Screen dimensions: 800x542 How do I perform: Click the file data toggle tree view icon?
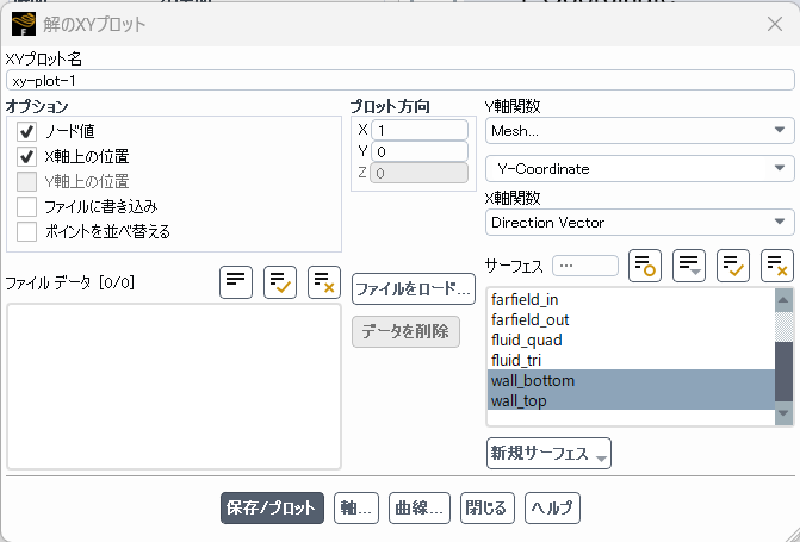tap(236, 283)
